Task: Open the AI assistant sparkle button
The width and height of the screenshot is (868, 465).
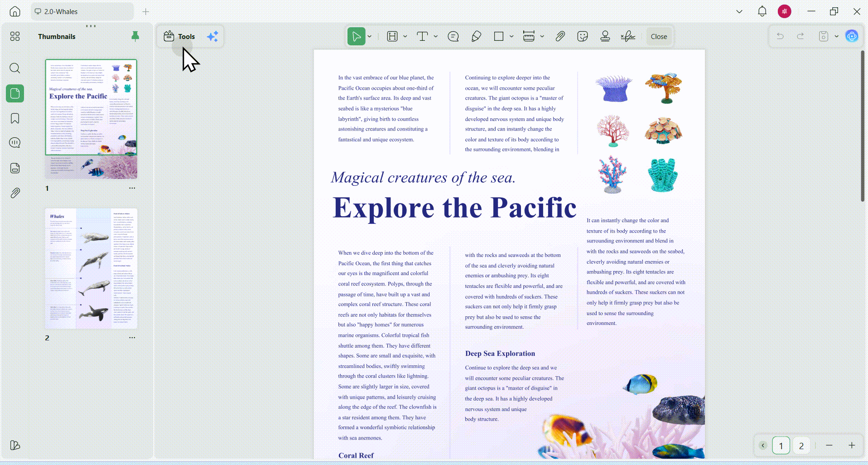Action: coord(212,36)
